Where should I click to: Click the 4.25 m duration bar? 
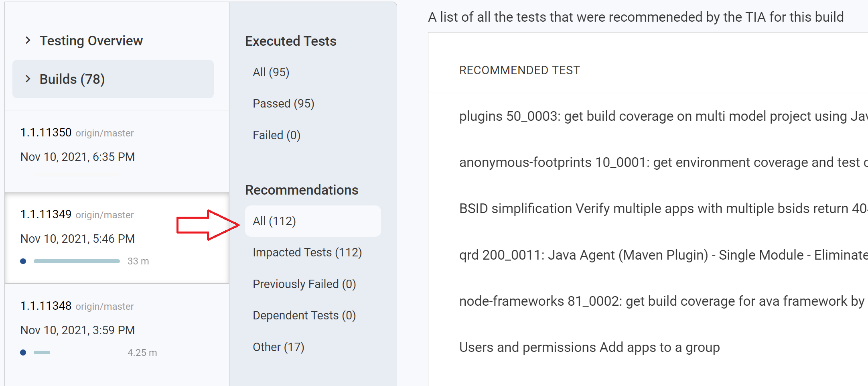tap(42, 353)
